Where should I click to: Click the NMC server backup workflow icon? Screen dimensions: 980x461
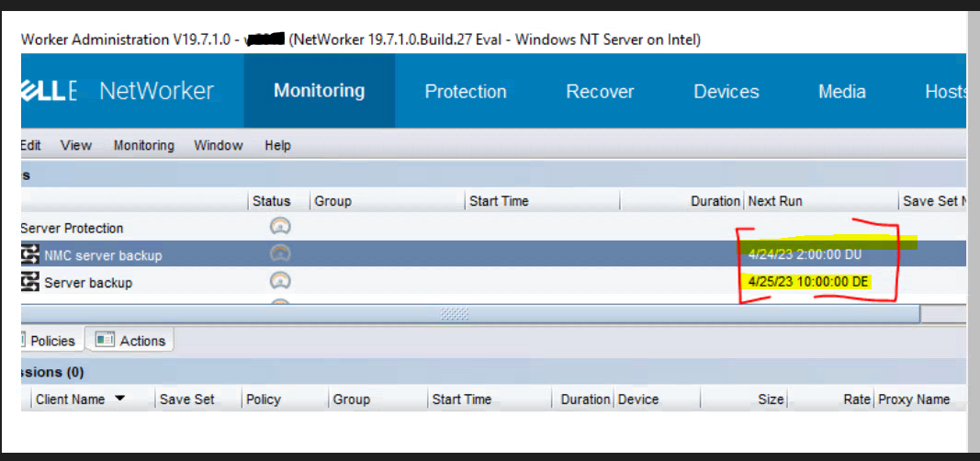(x=31, y=255)
